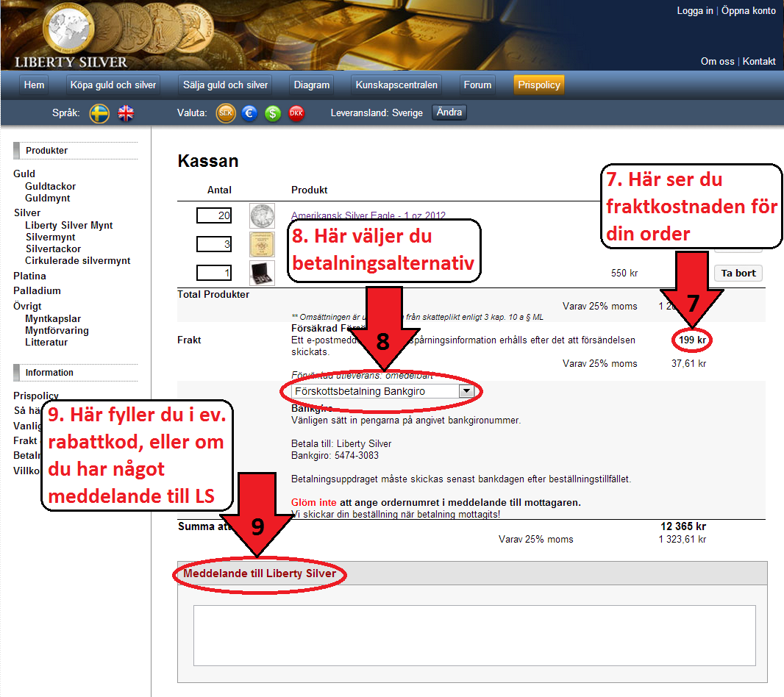Open Palladium category in sidebar
Viewport: 784px width, 697px height.
click(37, 290)
